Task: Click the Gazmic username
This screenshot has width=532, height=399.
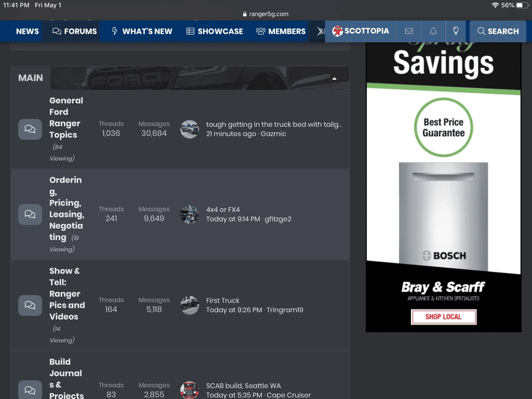Action: 273,134
